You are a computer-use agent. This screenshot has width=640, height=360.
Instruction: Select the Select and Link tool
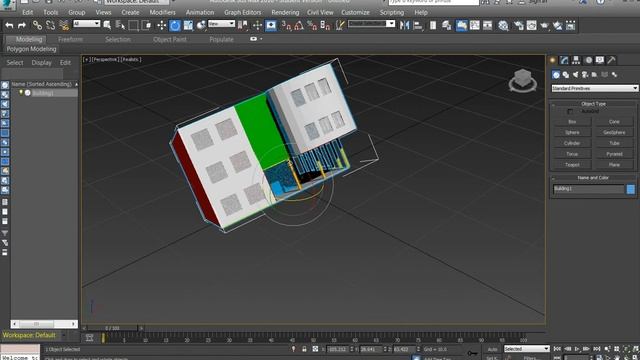[x=37, y=26]
